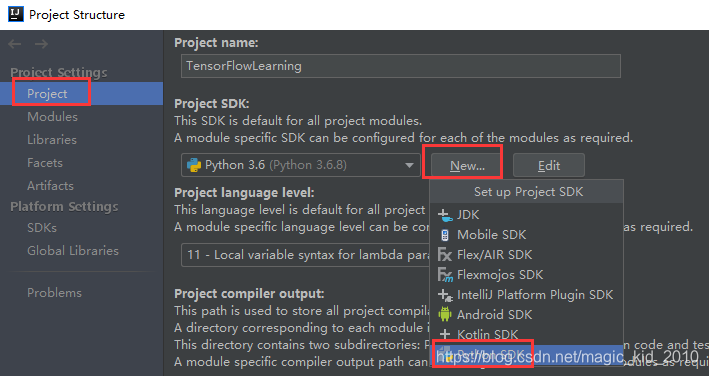Click the Flexmojos SDK icon
Image resolution: width=709 pixels, height=376 pixels.
[445, 275]
